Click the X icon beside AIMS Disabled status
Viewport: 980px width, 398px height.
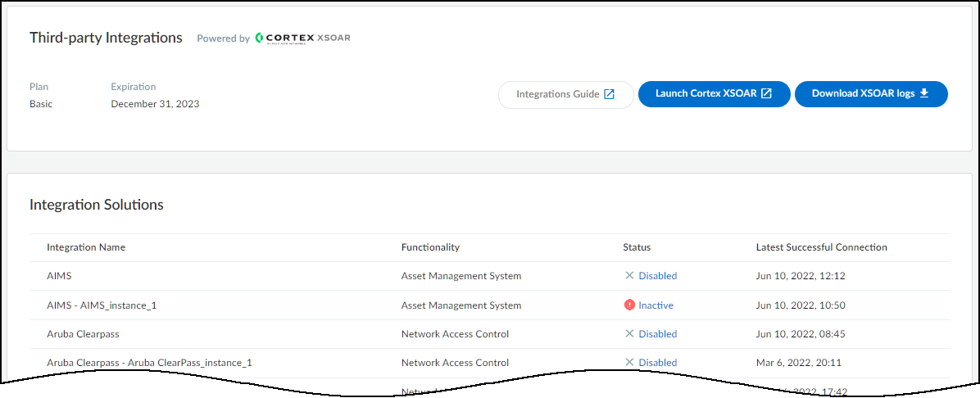[x=629, y=276]
